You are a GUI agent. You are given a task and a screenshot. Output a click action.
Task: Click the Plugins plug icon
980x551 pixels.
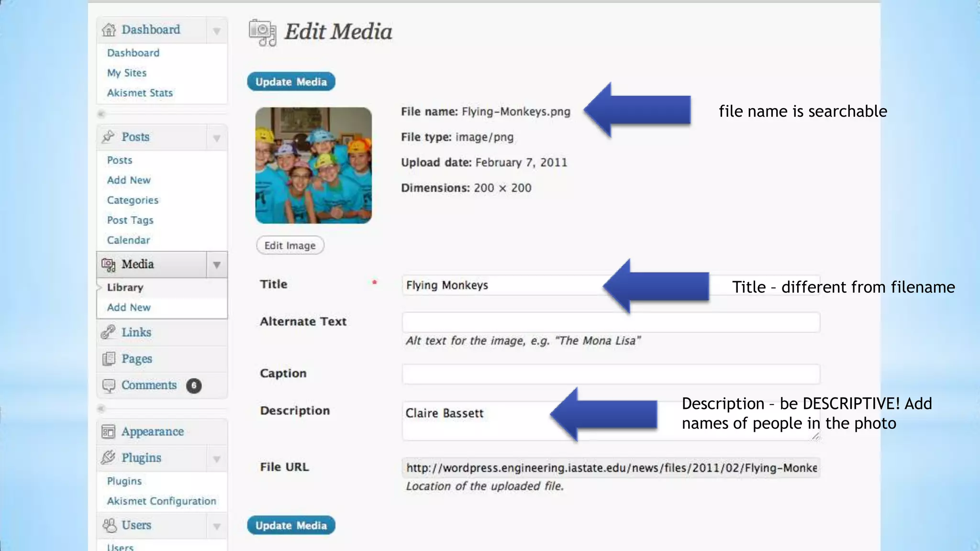pos(109,458)
